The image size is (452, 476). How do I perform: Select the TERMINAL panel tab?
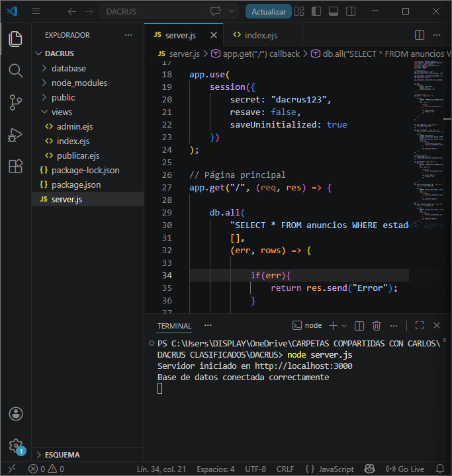(x=174, y=326)
